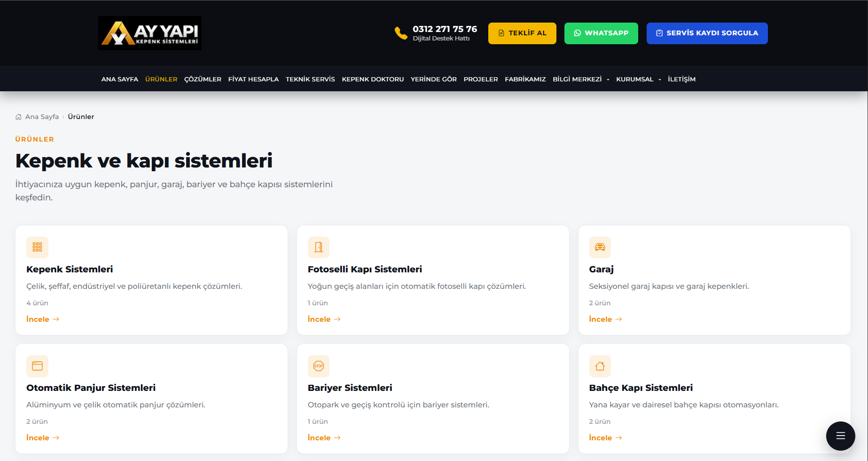This screenshot has height=461, width=868.
Task: Click İncele link under Fotoselli Kapı Sistemleri
Action: pyautogui.click(x=324, y=319)
